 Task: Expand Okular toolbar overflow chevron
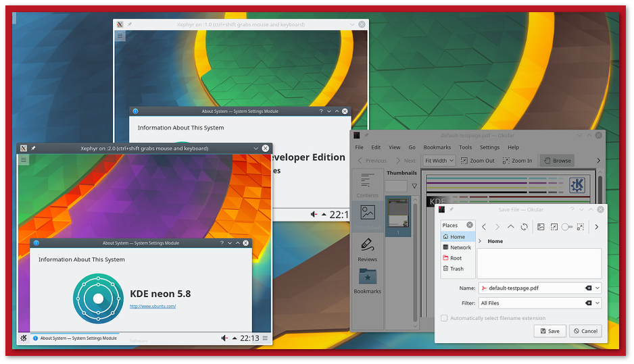tap(598, 161)
